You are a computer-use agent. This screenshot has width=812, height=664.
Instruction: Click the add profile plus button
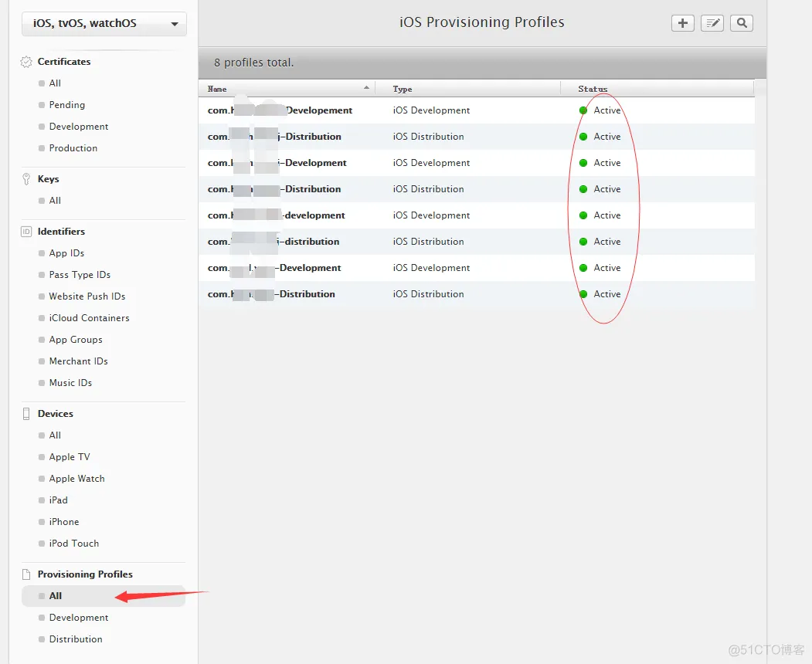682,23
